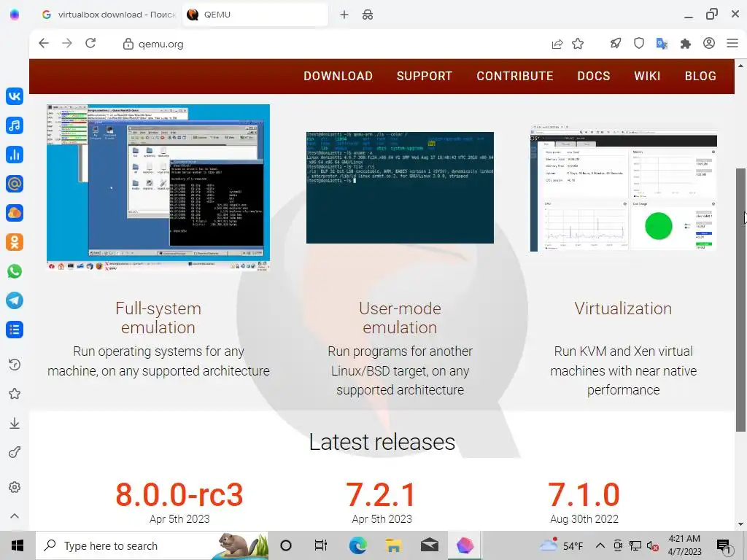747x560 pixels.
Task: Open the Telegram sidebar icon
Action: (x=15, y=300)
